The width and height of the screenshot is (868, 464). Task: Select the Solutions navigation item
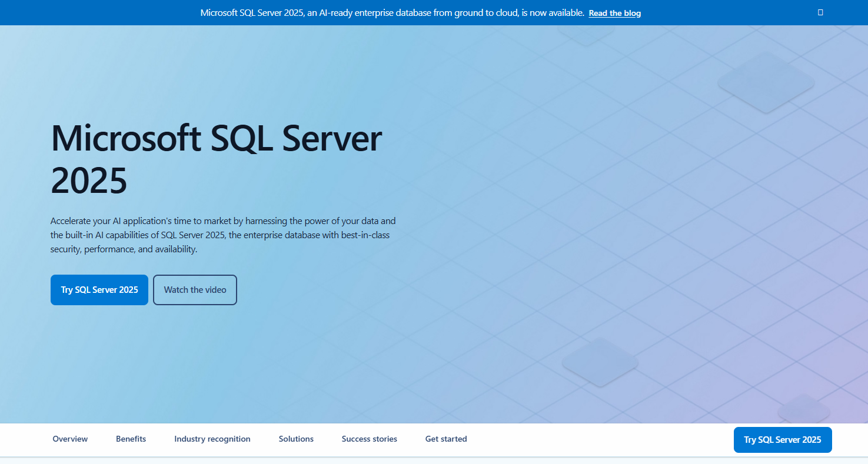point(296,439)
